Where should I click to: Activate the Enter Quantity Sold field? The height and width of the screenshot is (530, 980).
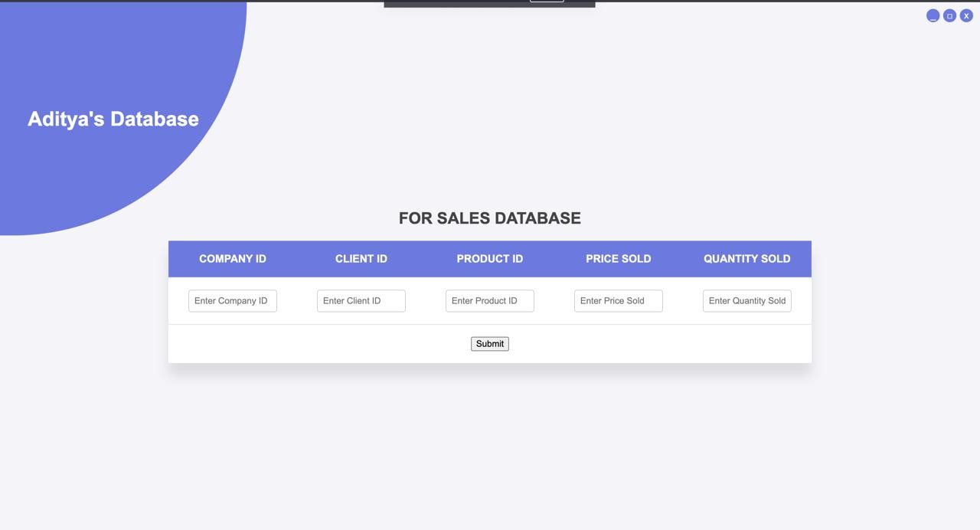point(747,301)
